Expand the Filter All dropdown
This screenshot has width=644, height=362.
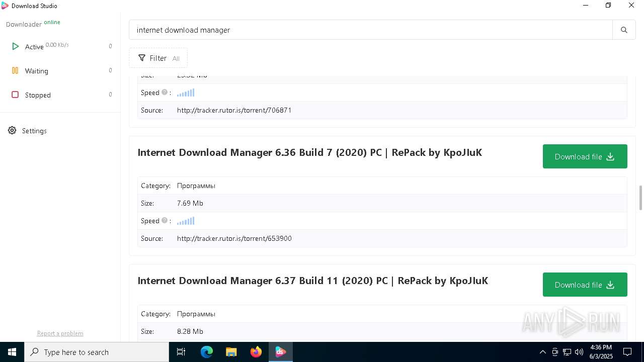158,58
